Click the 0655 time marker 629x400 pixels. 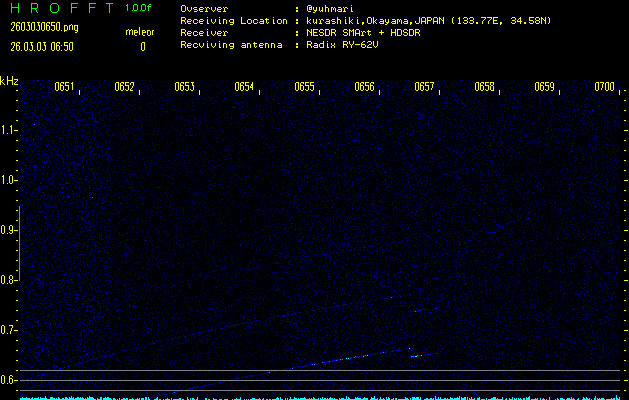click(x=304, y=87)
